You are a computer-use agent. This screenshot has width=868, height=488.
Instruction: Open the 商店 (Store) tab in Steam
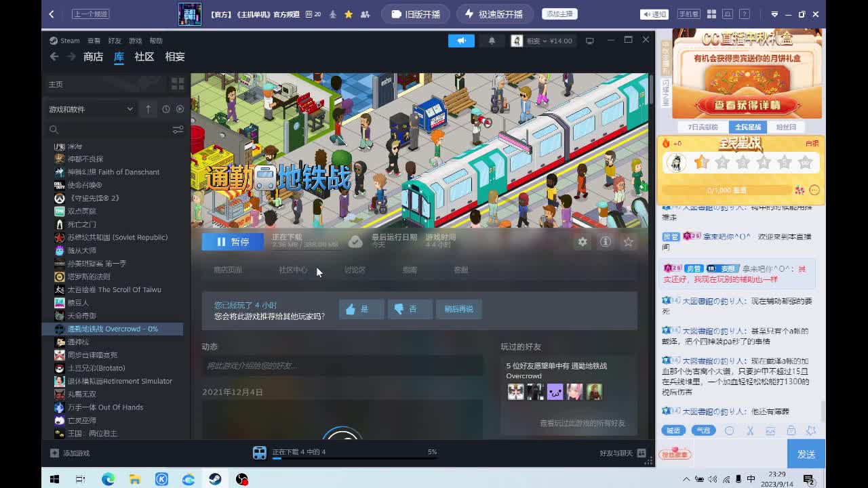click(x=93, y=57)
